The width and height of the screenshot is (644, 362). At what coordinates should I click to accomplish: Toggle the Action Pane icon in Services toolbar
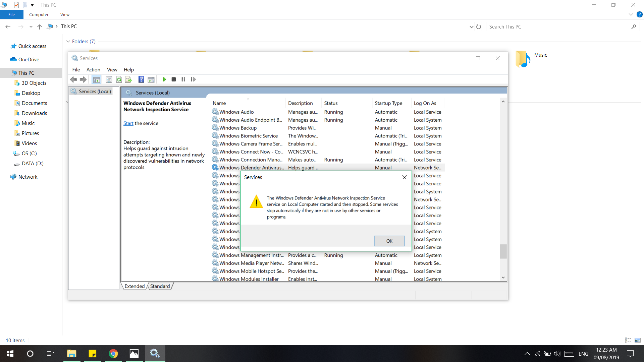tap(151, 79)
